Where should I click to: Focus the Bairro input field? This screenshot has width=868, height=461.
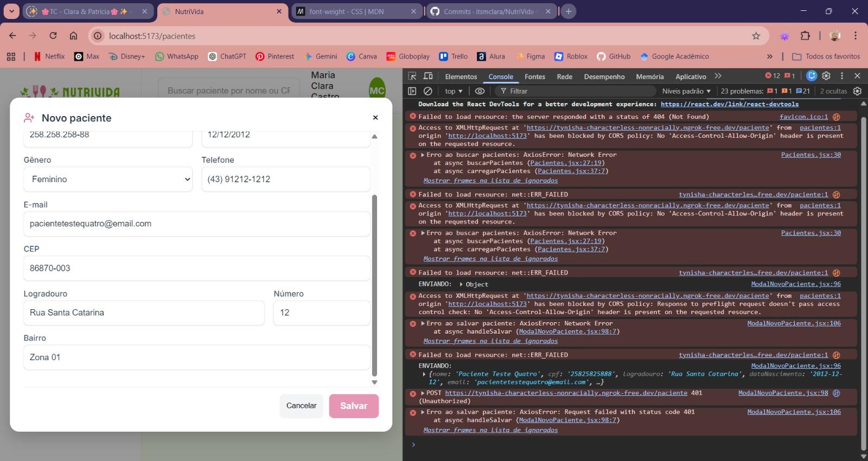pyautogui.click(x=197, y=357)
